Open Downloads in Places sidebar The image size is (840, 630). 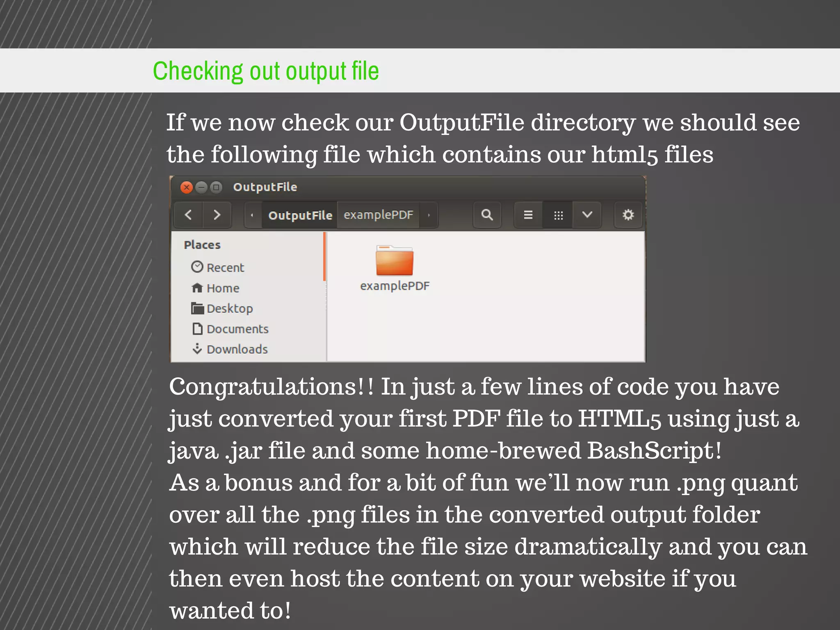[x=230, y=349]
